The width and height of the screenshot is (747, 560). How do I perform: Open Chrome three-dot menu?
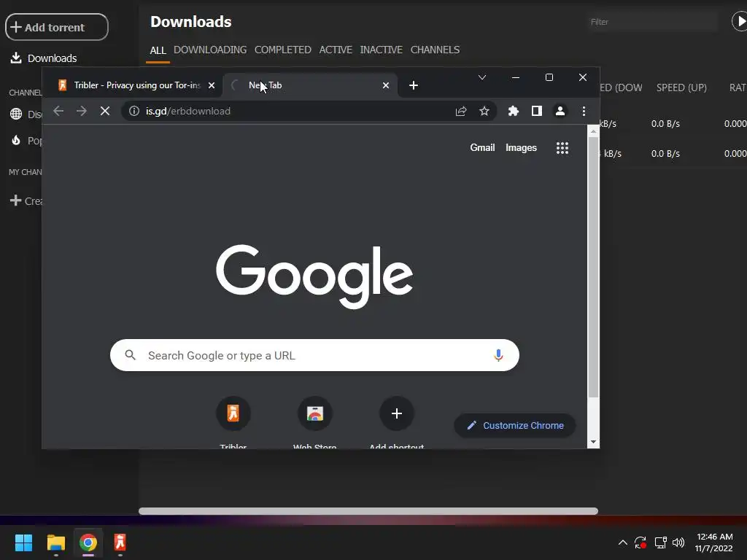click(x=584, y=111)
